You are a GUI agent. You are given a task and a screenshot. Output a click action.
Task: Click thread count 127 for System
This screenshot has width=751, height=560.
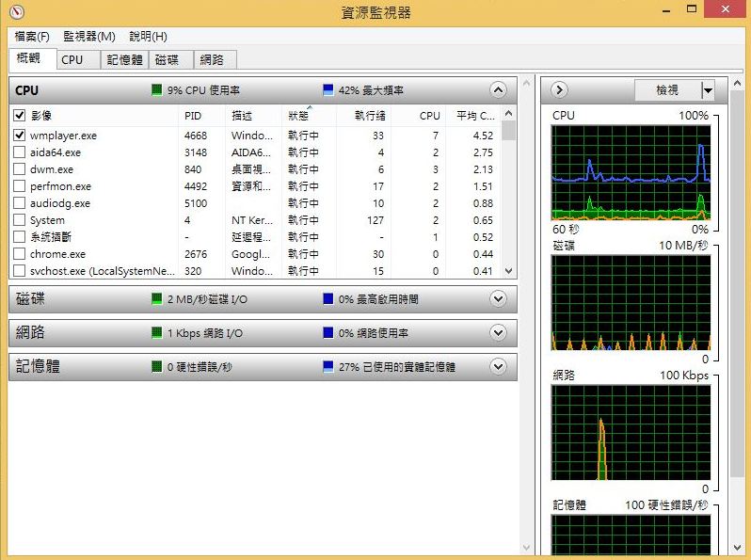[375, 220]
